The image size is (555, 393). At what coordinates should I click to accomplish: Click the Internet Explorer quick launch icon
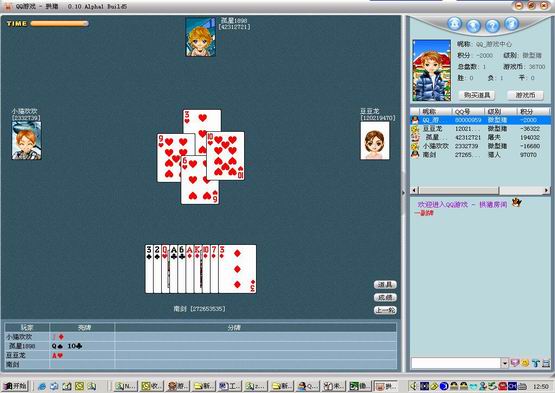click(42, 386)
